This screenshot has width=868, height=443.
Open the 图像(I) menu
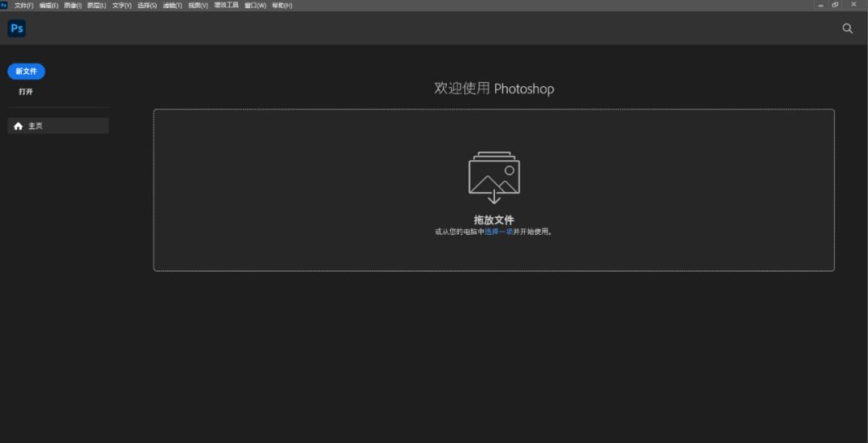pos(72,6)
